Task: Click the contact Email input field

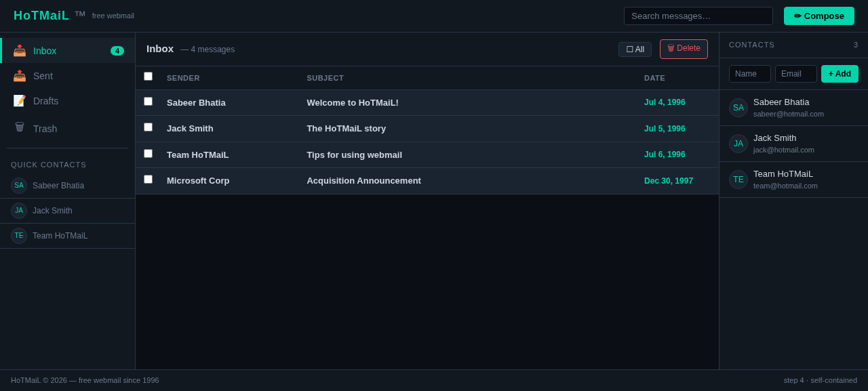Action: [x=796, y=74]
